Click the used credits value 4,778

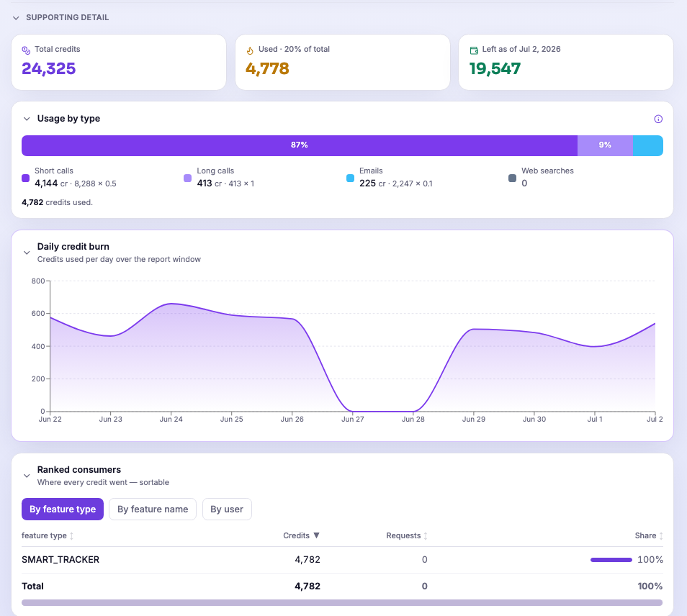click(x=267, y=69)
